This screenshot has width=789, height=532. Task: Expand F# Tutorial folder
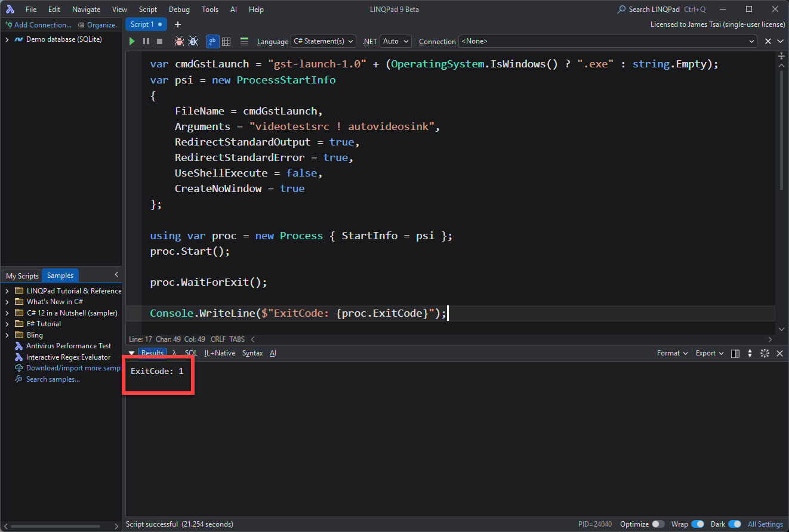point(7,324)
